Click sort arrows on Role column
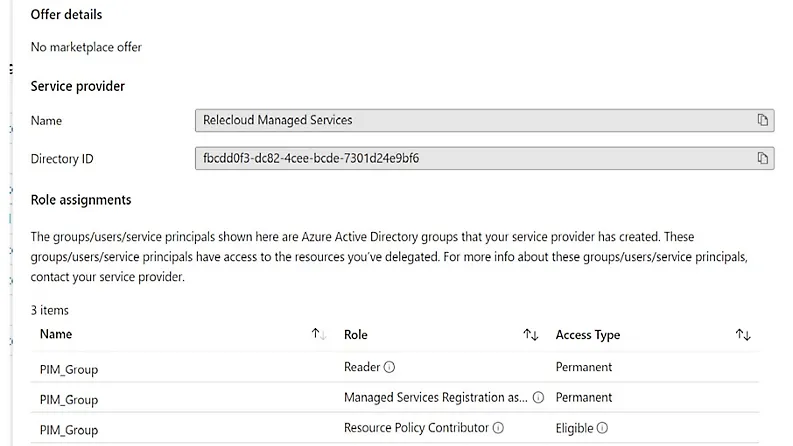Viewport: 793px width, 446px height. pos(531,335)
